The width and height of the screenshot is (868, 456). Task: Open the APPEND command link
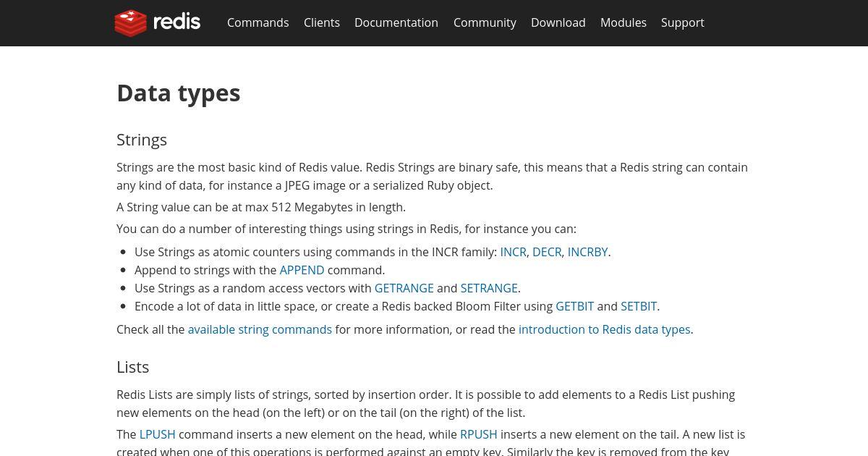tap(302, 270)
